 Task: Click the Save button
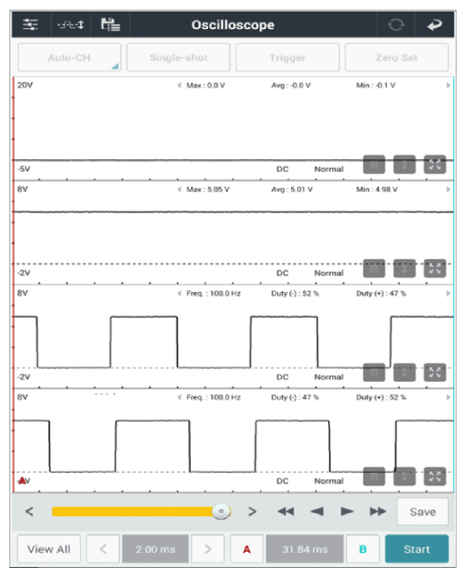422,511
